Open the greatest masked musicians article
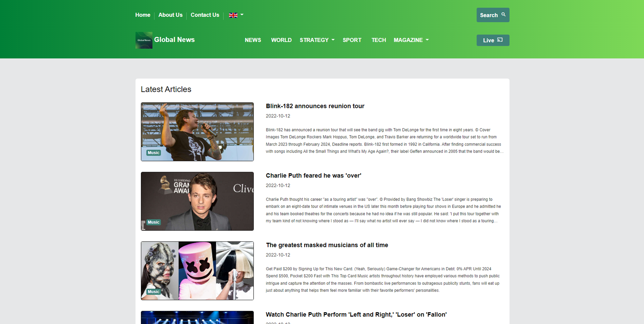Image resolution: width=644 pixels, height=324 pixels. pos(327,245)
